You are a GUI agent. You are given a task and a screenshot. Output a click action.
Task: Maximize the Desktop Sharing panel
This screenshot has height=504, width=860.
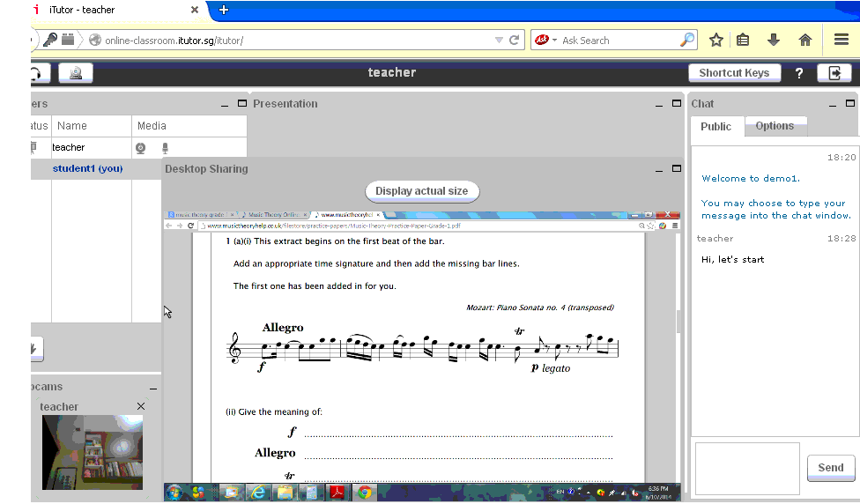coord(676,168)
